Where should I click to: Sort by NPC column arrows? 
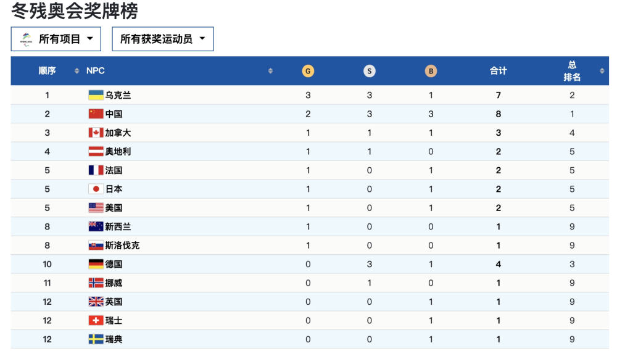click(270, 71)
